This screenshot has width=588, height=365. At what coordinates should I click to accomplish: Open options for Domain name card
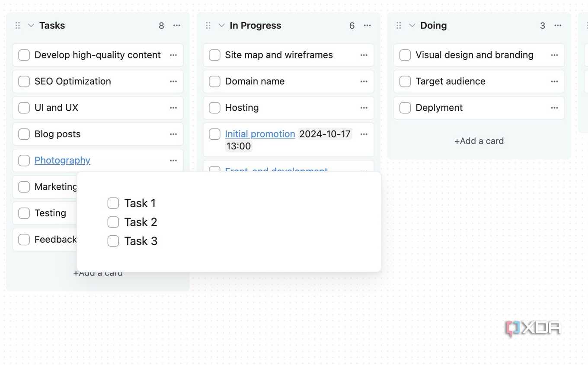click(364, 81)
